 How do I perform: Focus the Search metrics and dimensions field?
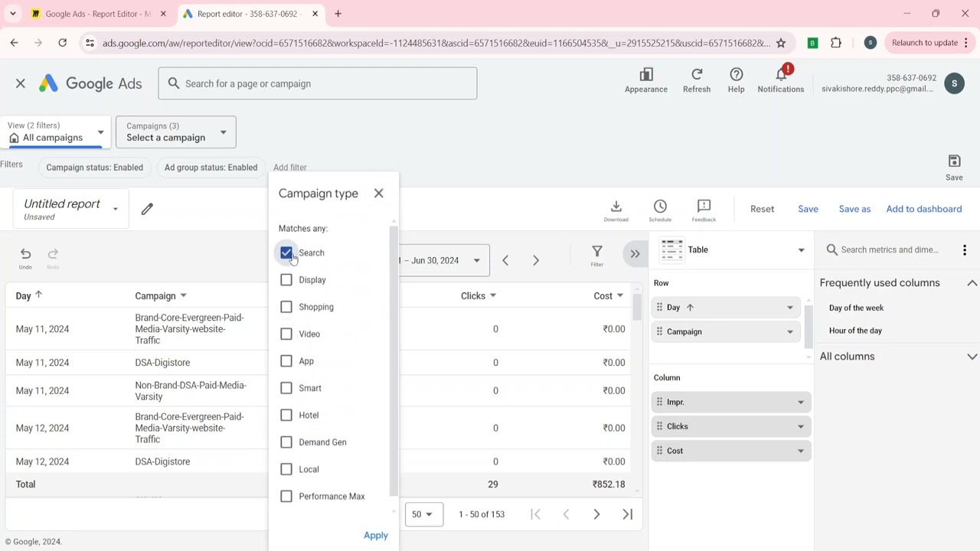click(891, 249)
